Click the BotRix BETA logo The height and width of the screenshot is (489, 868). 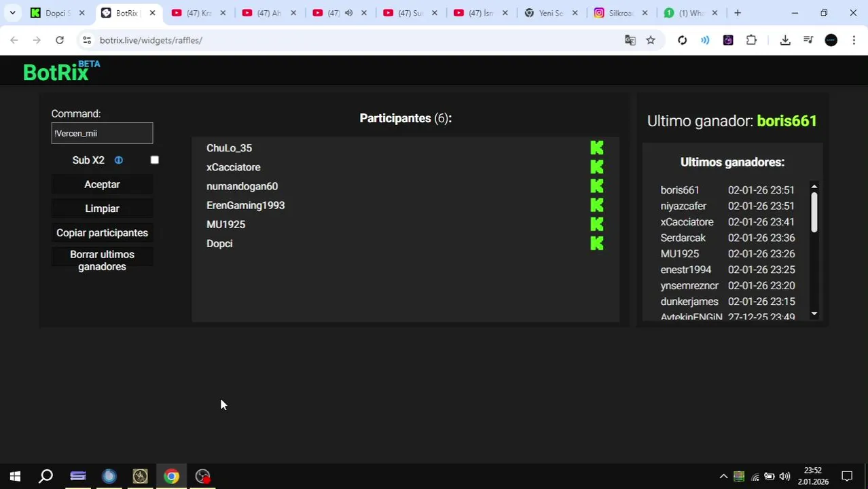pos(62,71)
